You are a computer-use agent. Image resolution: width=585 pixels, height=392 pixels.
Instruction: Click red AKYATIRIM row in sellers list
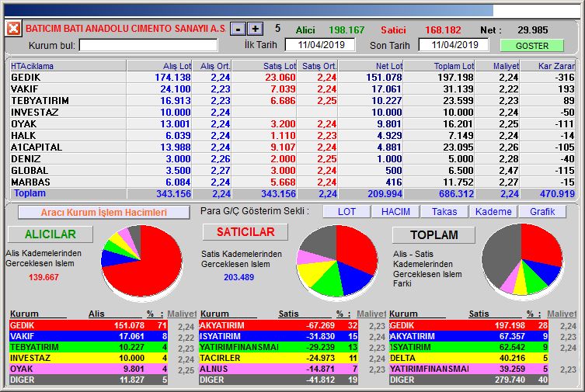point(278,325)
